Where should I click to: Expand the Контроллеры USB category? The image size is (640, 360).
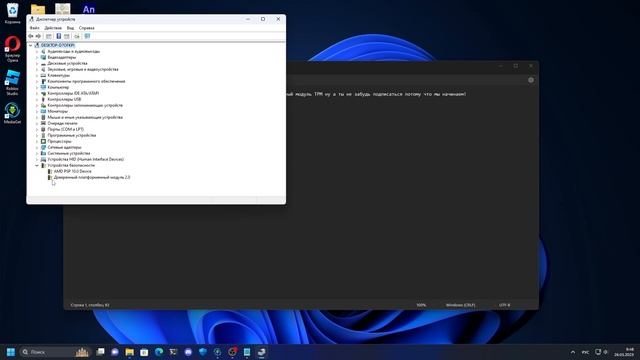click(37, 99)
